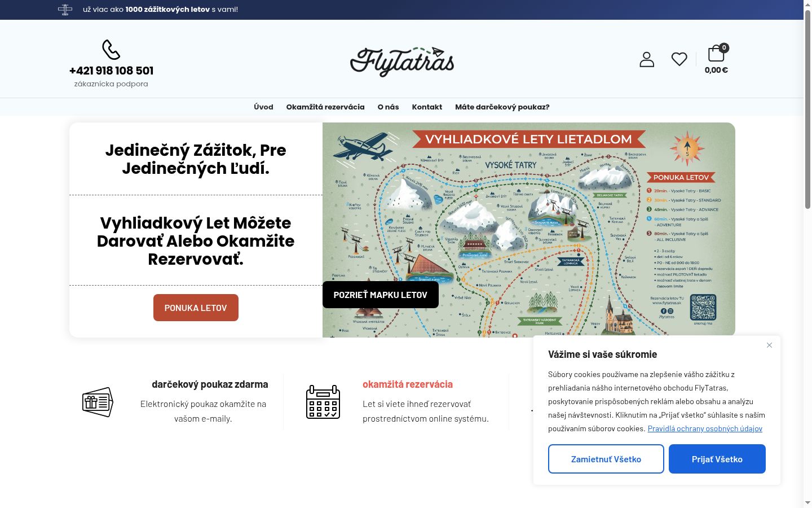This screenshot has height=508, width=812.
Task: Click the FlyTatras logo
Action: [402, 62]
